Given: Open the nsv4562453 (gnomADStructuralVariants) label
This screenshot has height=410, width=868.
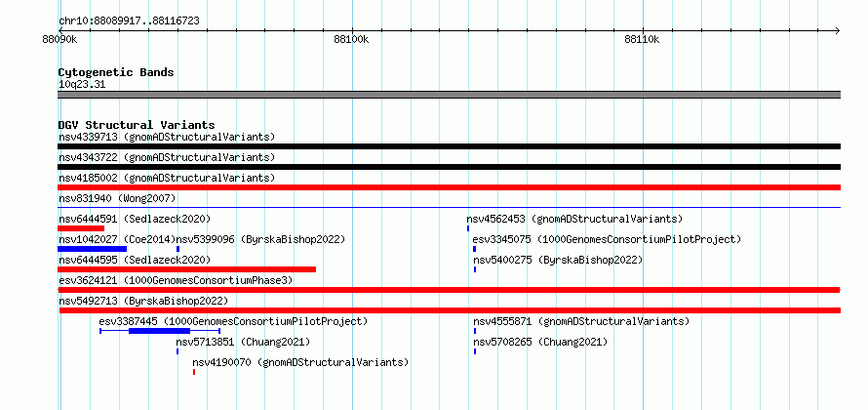Looking at the screenshot, I should (x=574, y=219).
